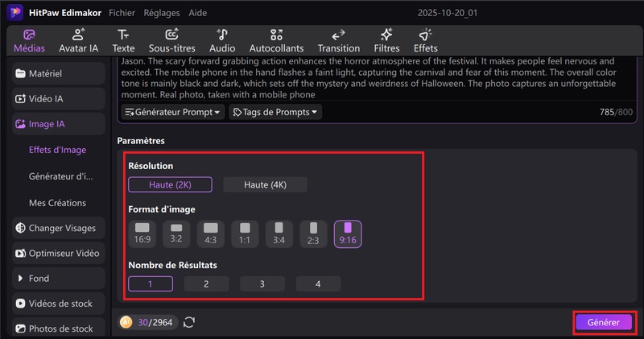Open the Sous-titres panel
Viewport: 644px width, 339px height.
click(x=171, y=40)
